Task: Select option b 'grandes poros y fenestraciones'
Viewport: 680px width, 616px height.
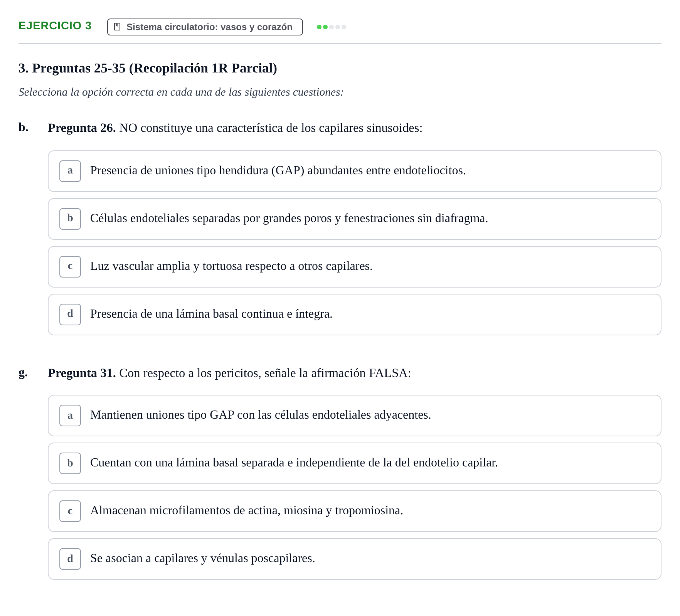Action: [x=354, y=219]
